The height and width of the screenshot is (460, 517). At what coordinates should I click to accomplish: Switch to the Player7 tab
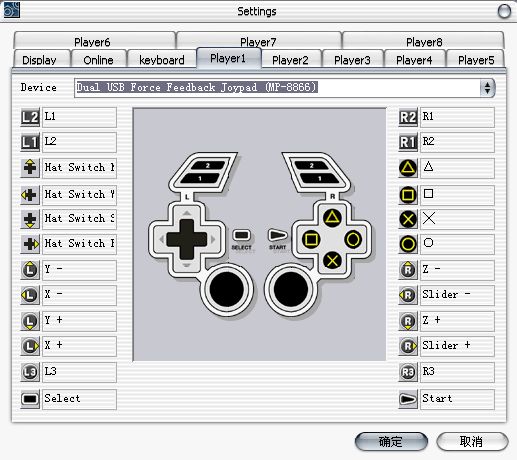pos(259,40)
